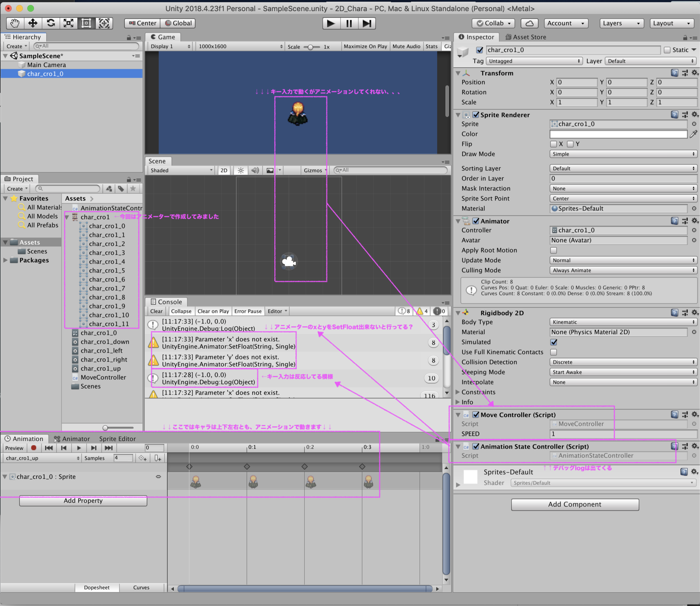Go to previous animation keyframe
Viewport: 700px width, 606px height.
[x=63, y=448]
